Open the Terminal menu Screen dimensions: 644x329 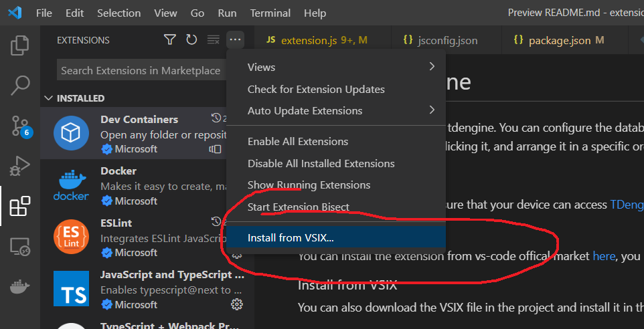270,13
